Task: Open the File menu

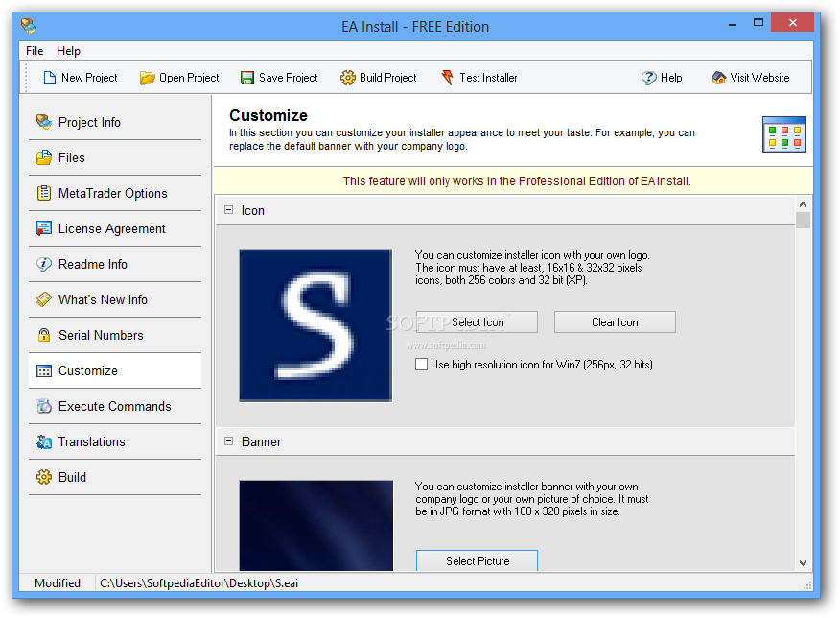Action: coord(35,51)
